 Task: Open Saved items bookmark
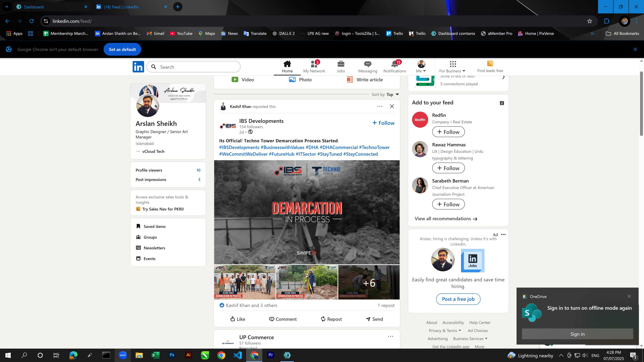tap(151, 226)
